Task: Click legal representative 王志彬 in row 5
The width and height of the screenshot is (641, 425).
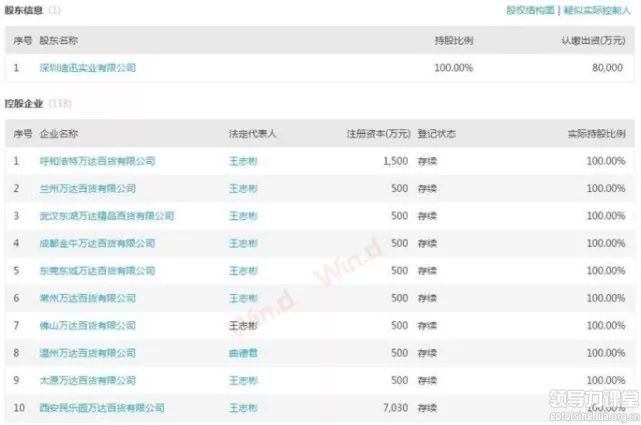Action: click(x=243, y=271)
